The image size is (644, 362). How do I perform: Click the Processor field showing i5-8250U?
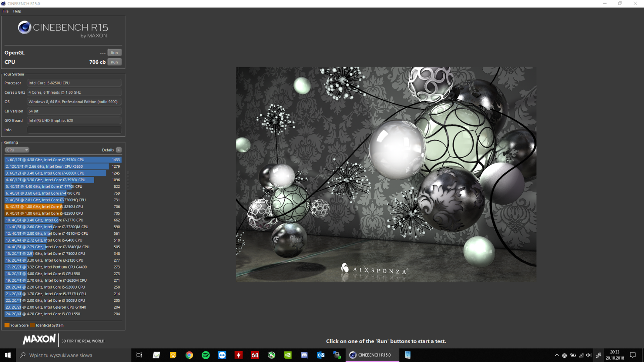74,83
